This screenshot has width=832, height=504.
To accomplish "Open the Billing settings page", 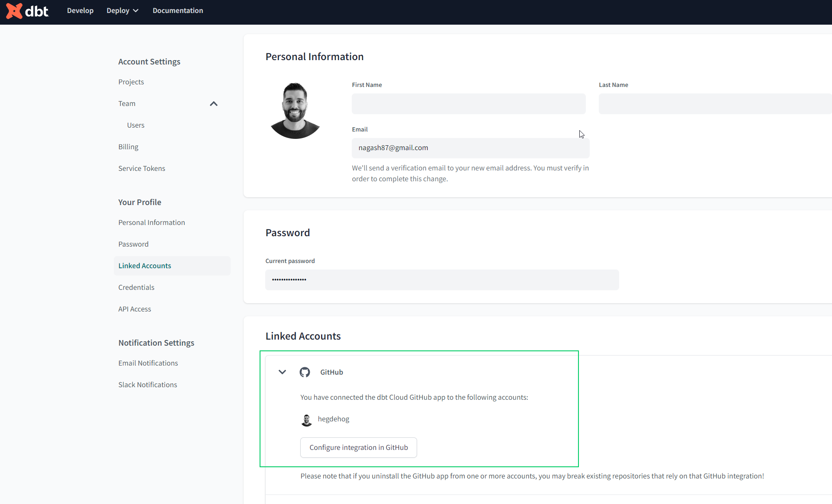I will tap(128, 147).
